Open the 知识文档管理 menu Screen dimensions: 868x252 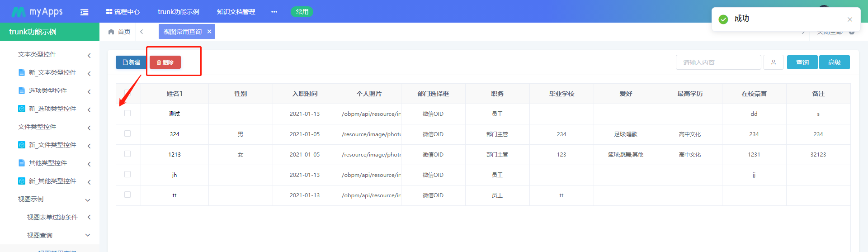click(236, 12)
